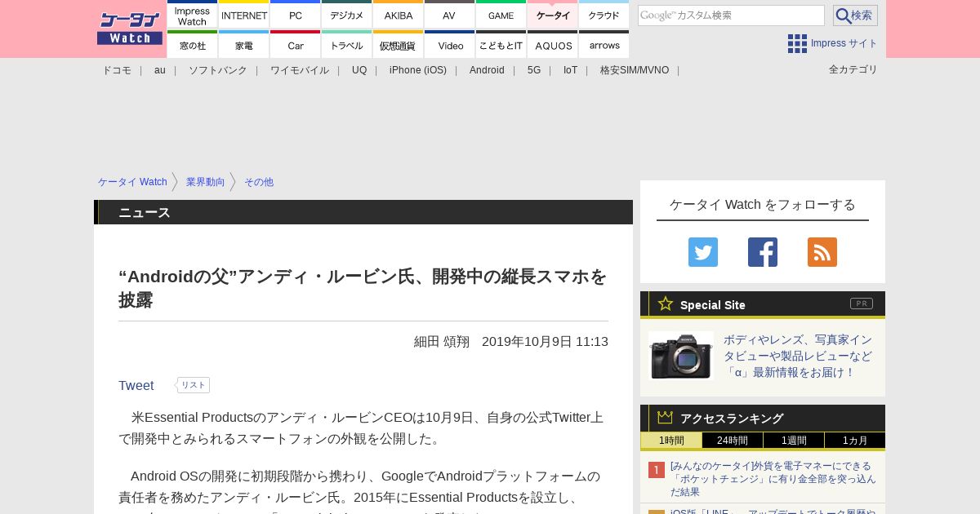Viewport: 980px width, 514px height.
Task: Click the author name 細田 頌翔
Action: point(442,342)
